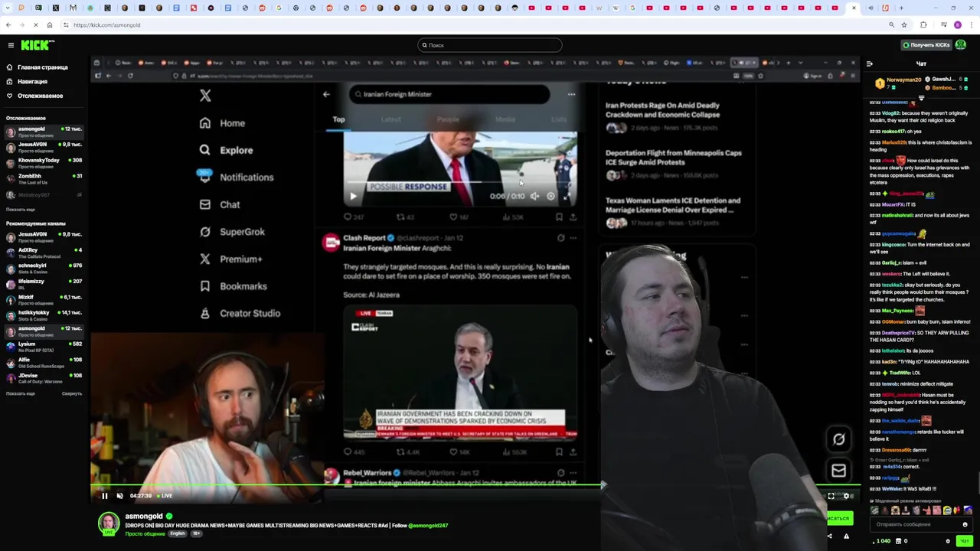Open the Kick hamburger sidebar menu
This screenshot has height=551, width=980.
tap(11, 45)
